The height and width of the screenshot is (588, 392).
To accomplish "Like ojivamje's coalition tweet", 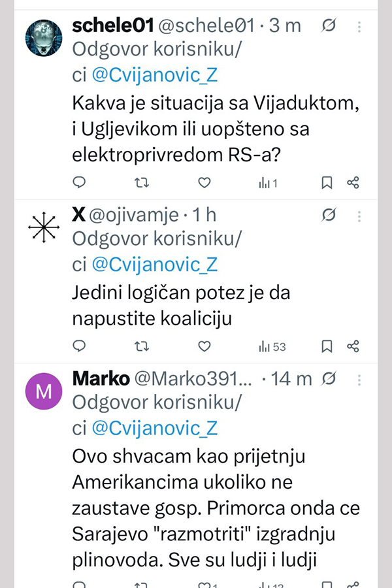I will coord(204,346).
